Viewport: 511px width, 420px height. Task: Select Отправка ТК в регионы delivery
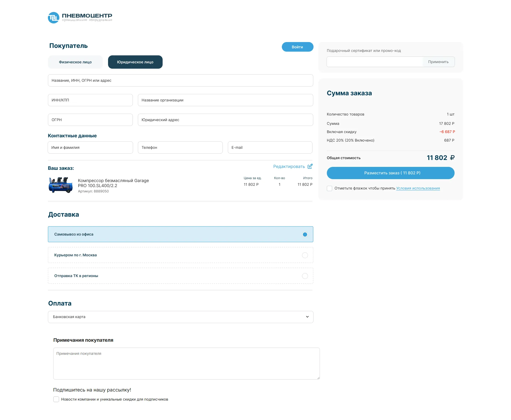(180, 276)
